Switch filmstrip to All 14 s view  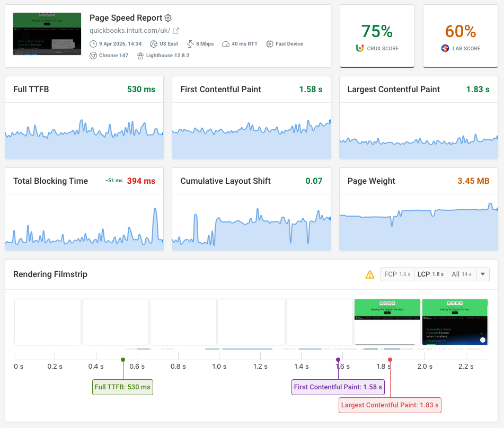click(x=461, y=274)
